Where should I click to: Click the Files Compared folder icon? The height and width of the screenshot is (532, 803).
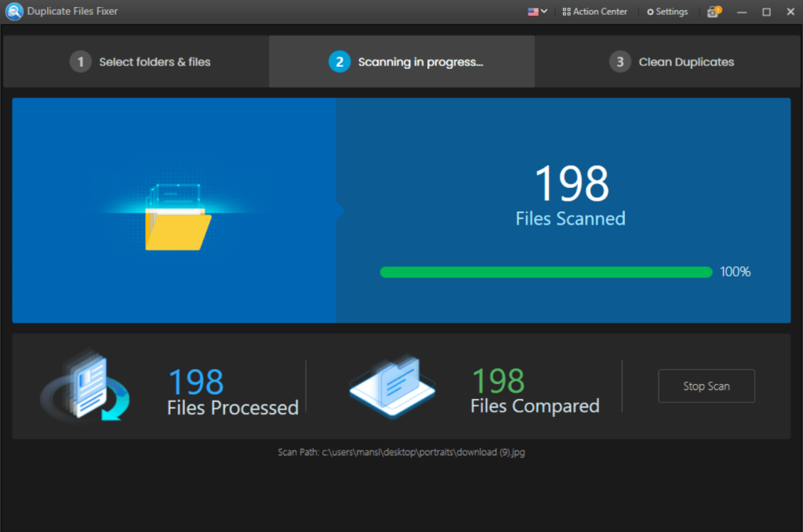(392, 386)
